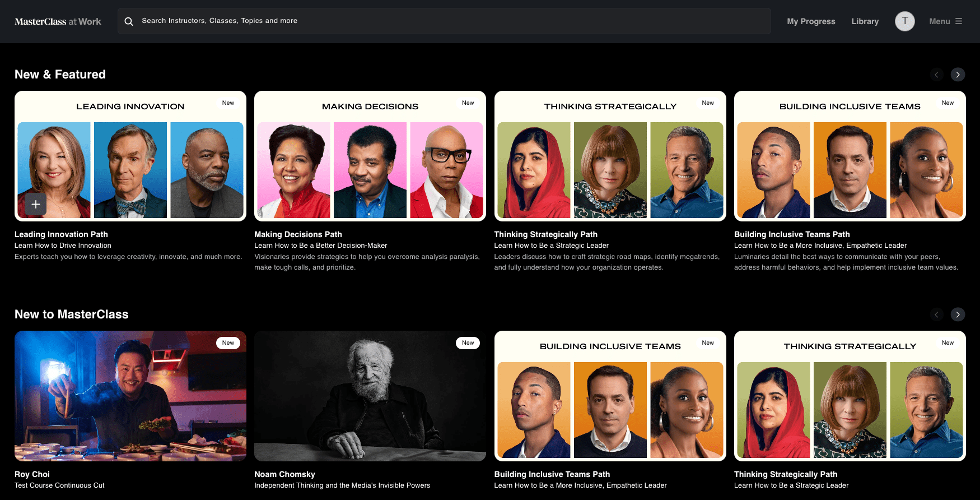Screen dimensions: 980x500
Task: Click Building Inclusive Teams Path title in New to MasterClass
Action: [552, 474]
